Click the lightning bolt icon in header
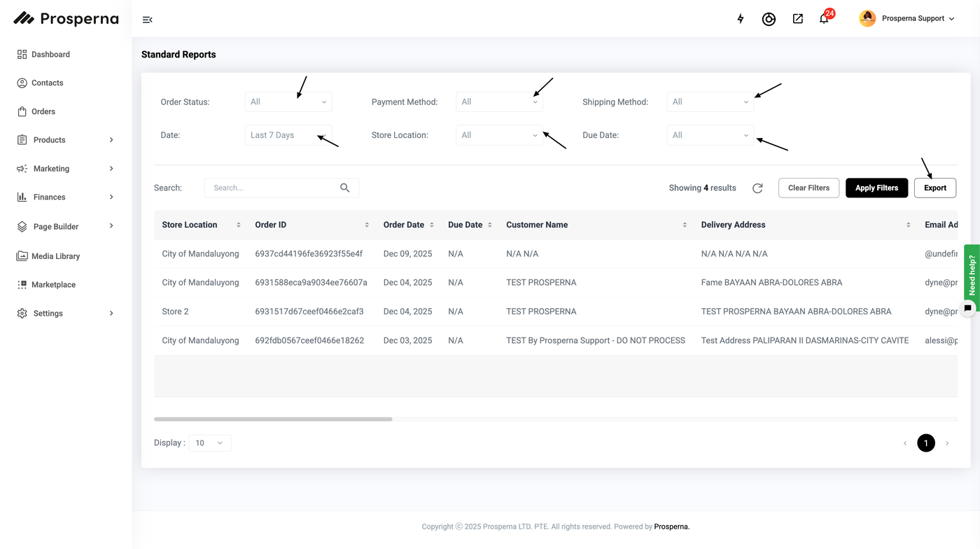Screen dimensions: 980x549 (741, 19)
